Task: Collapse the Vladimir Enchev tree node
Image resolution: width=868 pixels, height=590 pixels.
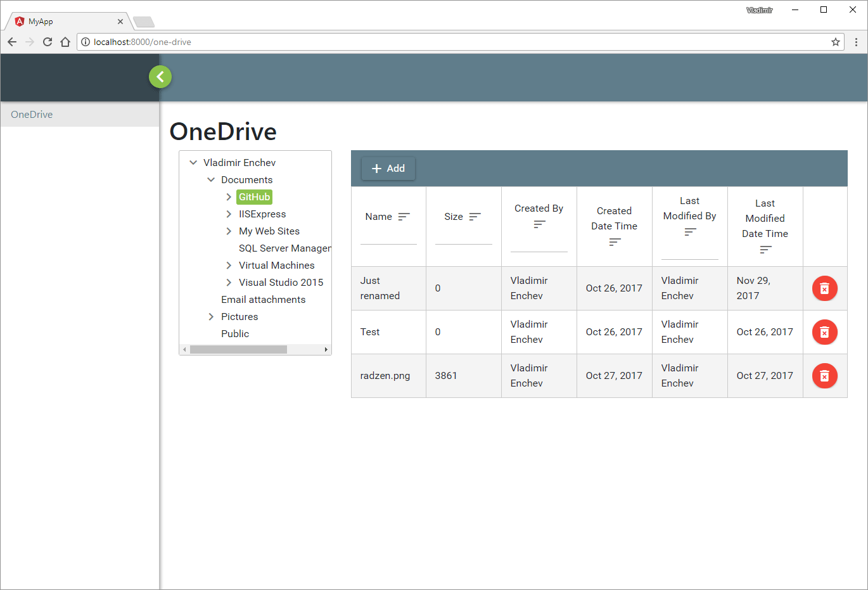Action: coord(193,163)
